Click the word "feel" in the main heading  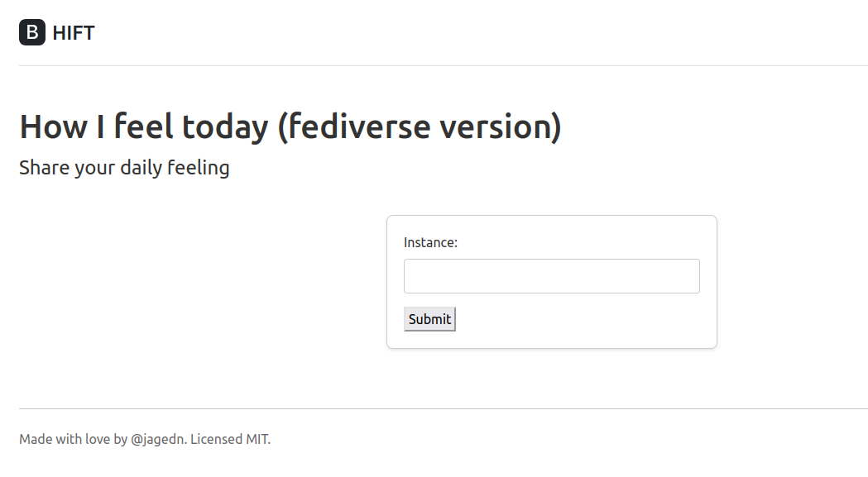143,126
